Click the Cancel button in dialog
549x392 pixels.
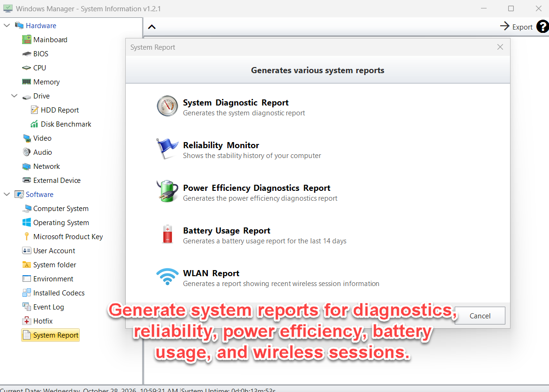tap(480, 316)
